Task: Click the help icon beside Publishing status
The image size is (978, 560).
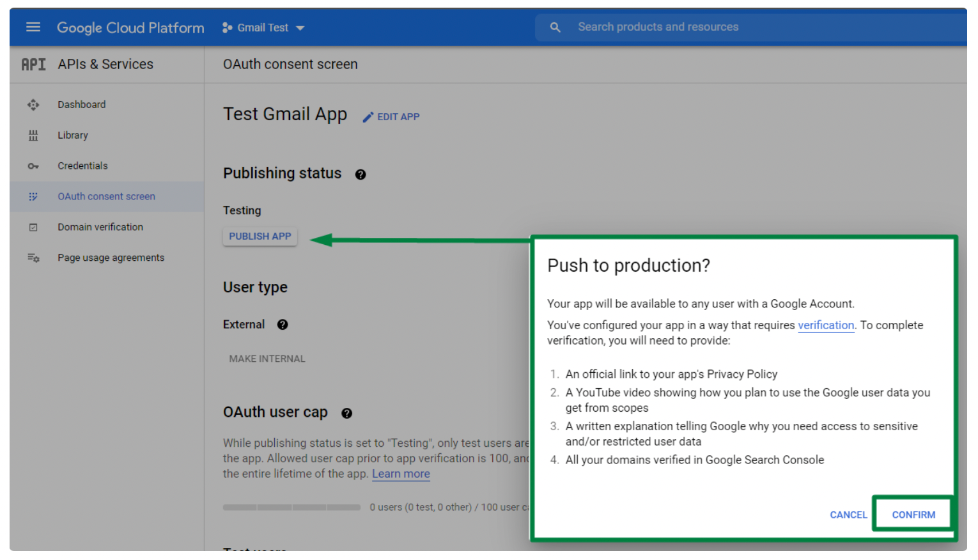Action: (x=361, y=175)
